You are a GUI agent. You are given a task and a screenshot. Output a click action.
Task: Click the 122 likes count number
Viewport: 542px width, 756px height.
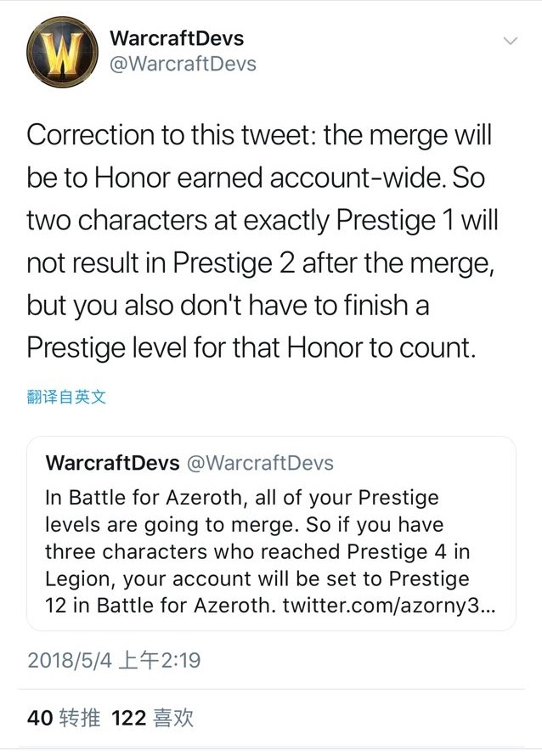[x=129, y=718]
